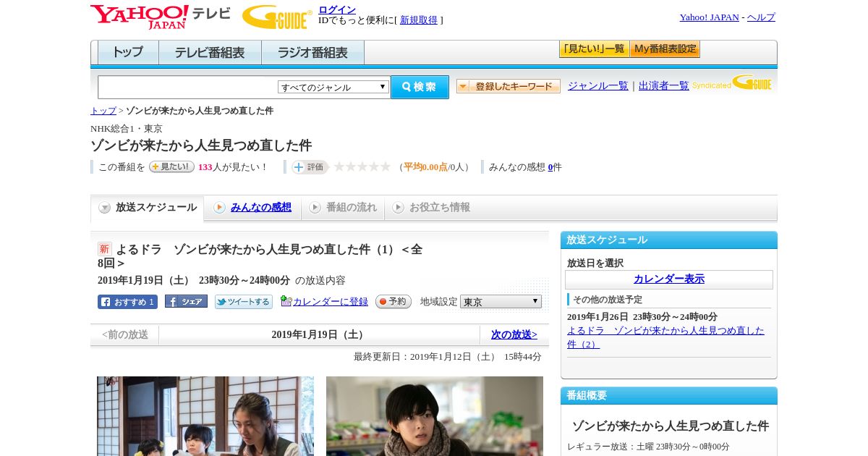
Task: Click the NHK総合1・東京 channel text
Action: (x=127, y=128)
